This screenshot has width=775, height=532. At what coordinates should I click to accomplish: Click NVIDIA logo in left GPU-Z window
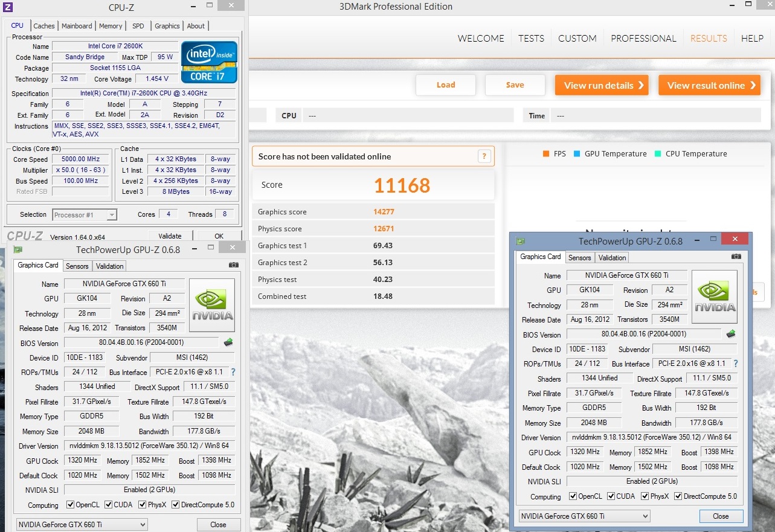pos(211,305)
